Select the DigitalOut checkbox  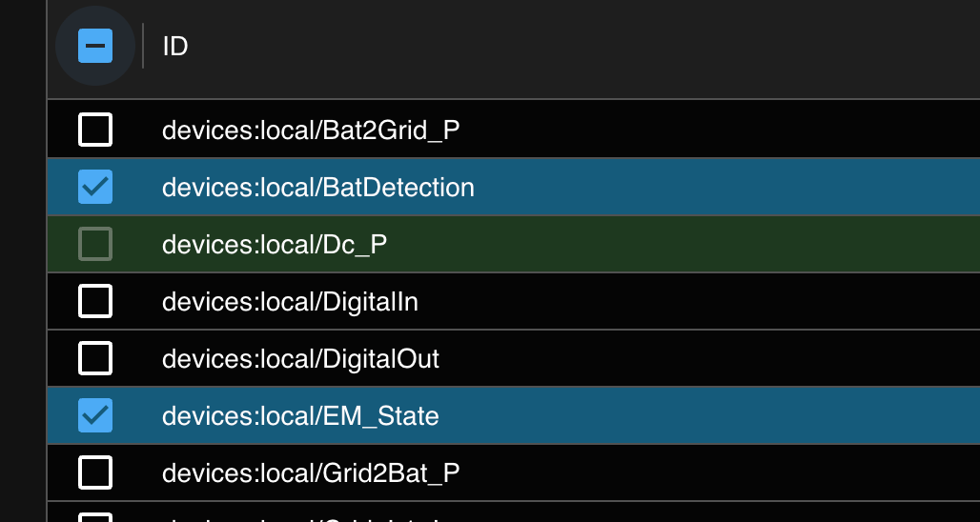pyautogui.click(x=94, y=358)
